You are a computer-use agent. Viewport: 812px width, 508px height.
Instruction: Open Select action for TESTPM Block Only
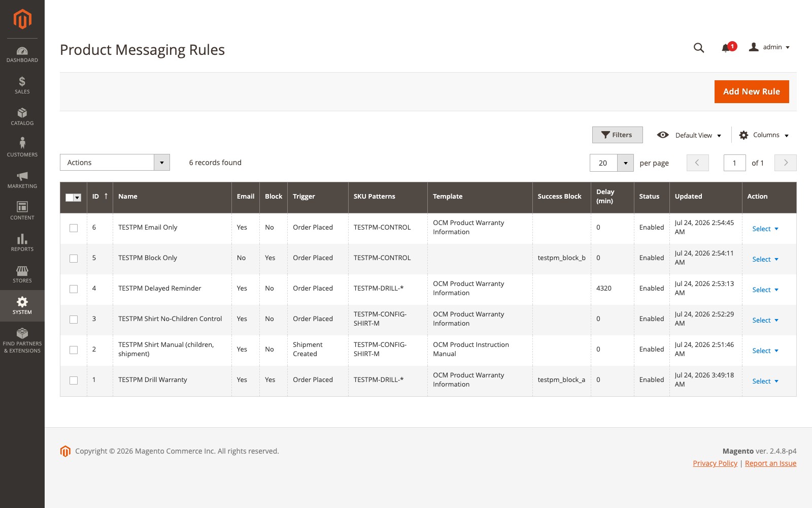765,259
